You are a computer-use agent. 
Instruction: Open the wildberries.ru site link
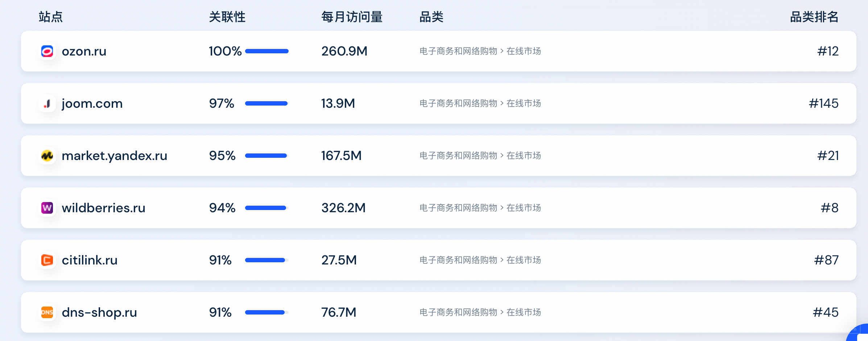[104, 208]
